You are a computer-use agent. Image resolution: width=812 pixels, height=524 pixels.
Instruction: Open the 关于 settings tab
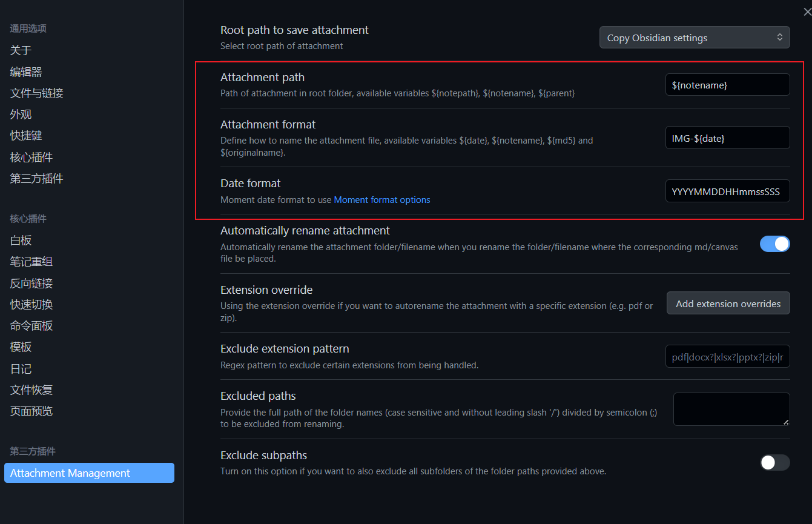coord(21,50)
